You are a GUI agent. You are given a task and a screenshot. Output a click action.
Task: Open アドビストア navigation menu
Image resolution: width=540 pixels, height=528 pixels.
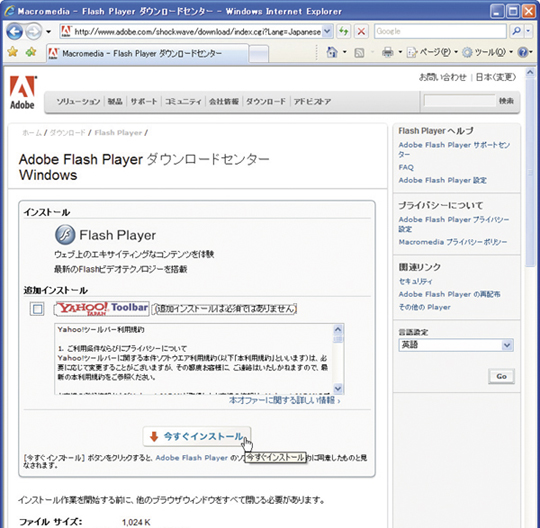click(x=312, y=102)
